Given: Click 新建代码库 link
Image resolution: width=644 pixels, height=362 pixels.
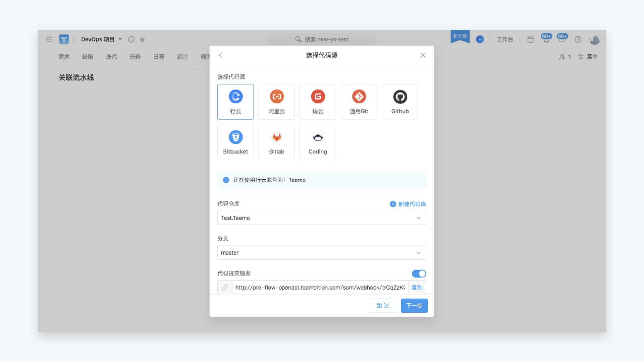Looking at the screenshot, I should 408,204.
